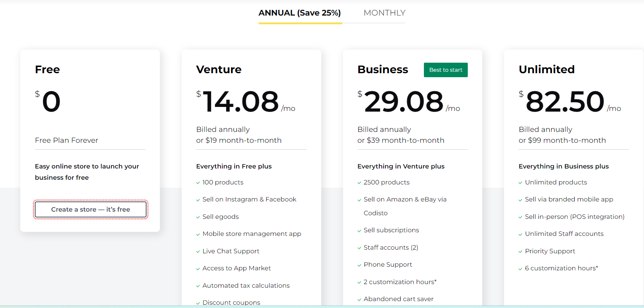Click the Best to start badge
The image size is (644, 308).
click(446, 70)
